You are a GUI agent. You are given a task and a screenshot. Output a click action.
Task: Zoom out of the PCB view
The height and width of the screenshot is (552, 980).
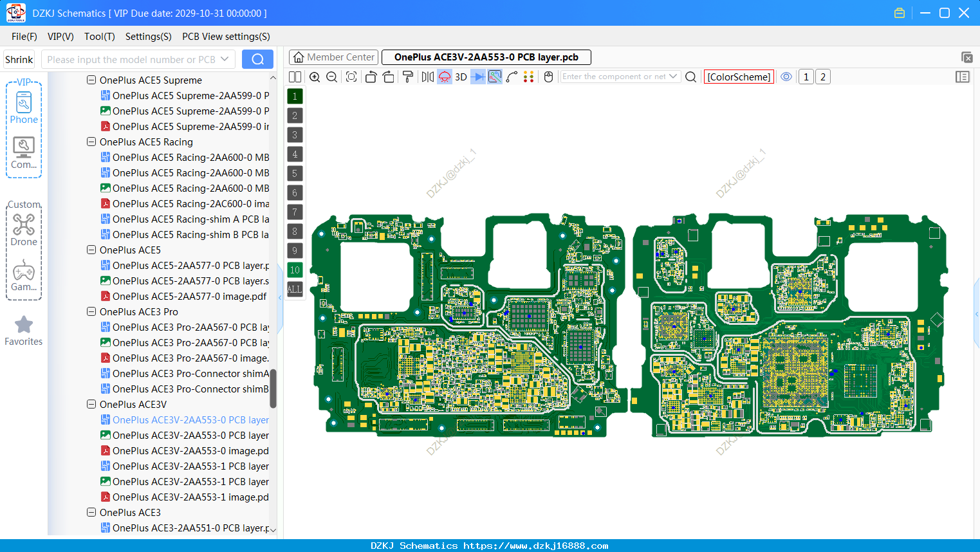tap(332, 77)
